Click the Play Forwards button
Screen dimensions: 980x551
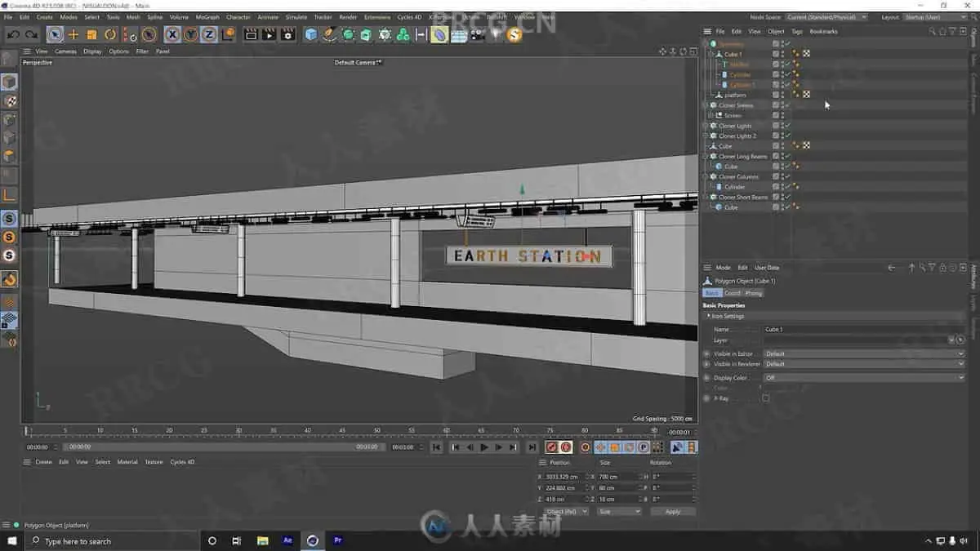pyautogui.click(x=484, y=447)
